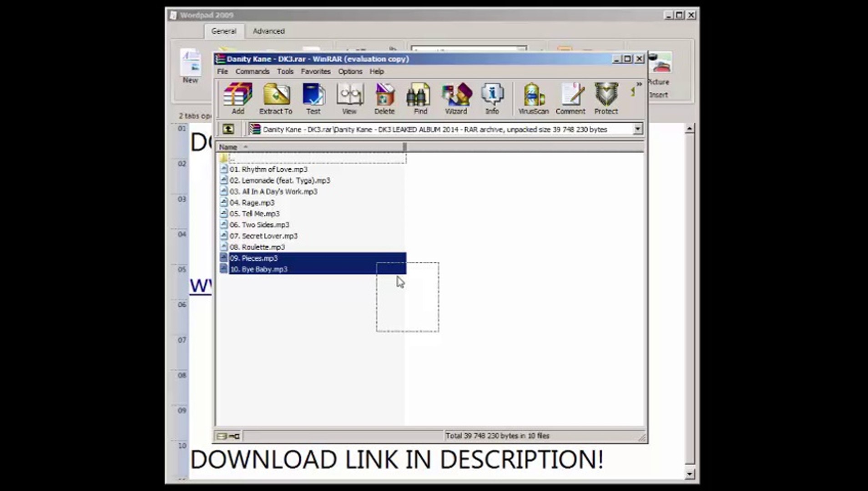Click the Add icon in WinRAR toolbar

238,98
